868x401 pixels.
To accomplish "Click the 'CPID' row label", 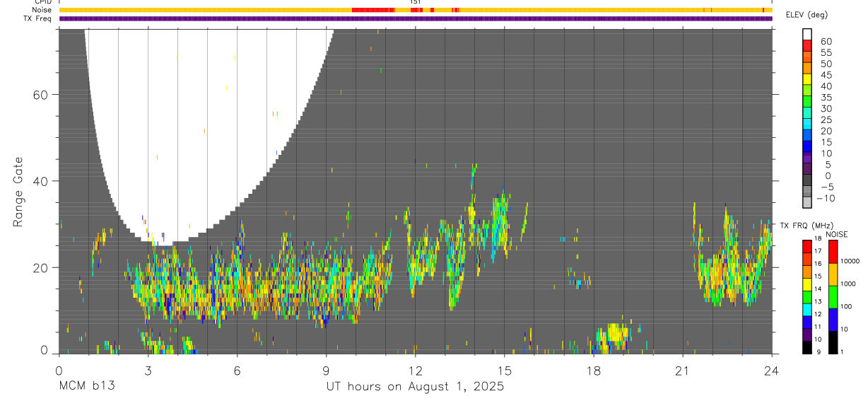I will (42, 2).
